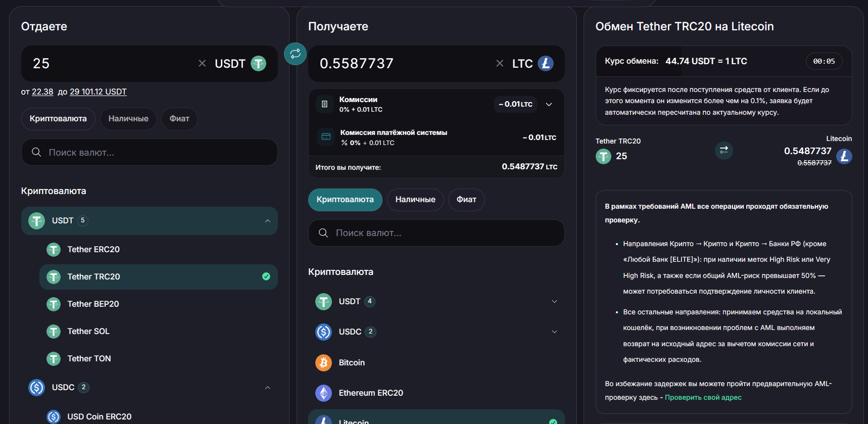Screen dimensions: 868x424
Task: Select the Криптовалюта tab in give panel
Action: (58, 119)
